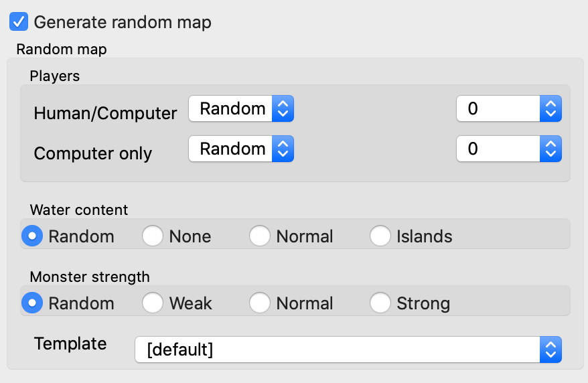
Task: Select None for water content
Action: [x=153, y=236]
